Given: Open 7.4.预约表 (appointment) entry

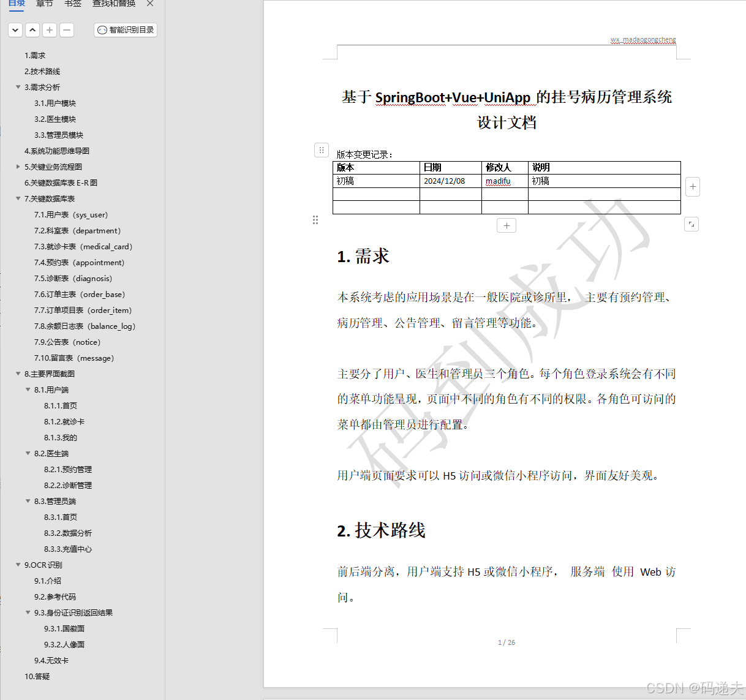Looking at the screenshot, I should click(80, 262).
